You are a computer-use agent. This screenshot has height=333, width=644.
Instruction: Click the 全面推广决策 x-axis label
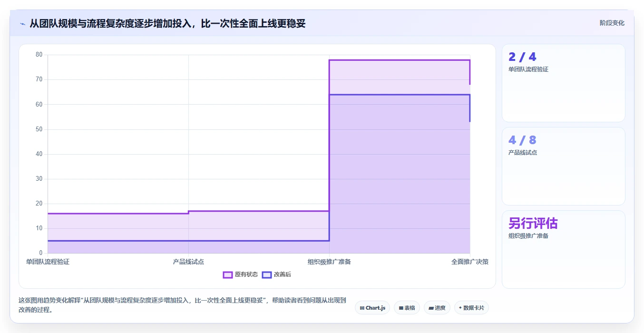[x=470, y=262]
